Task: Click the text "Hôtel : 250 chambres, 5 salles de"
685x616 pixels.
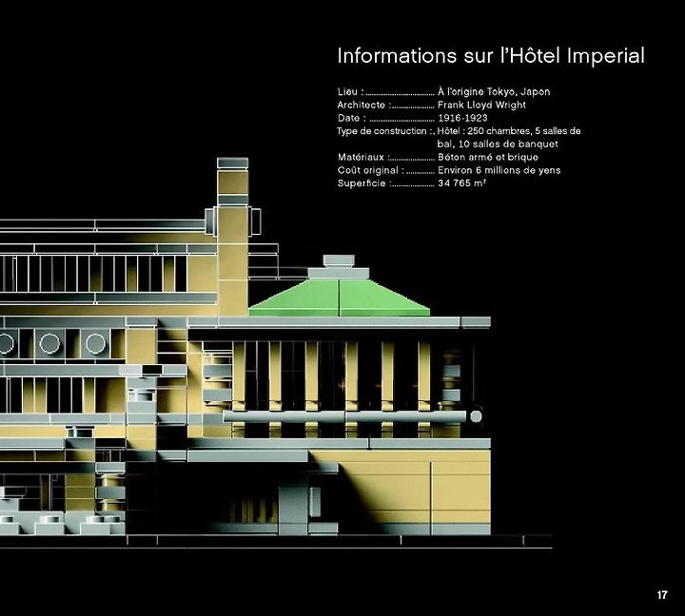Action: (x=508, y=131)
